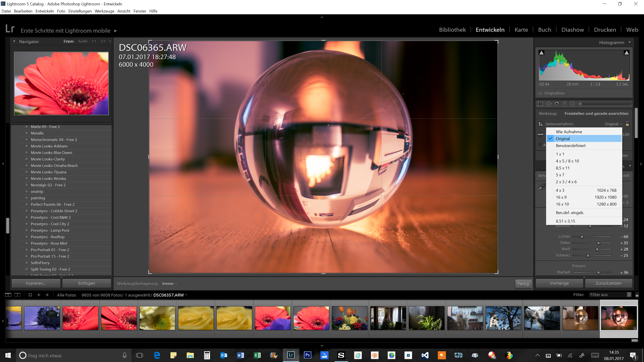Select the spot removal tool
The height and width of the screenshot is (362, 644).
pyautogui.click(x=549, y=104)
